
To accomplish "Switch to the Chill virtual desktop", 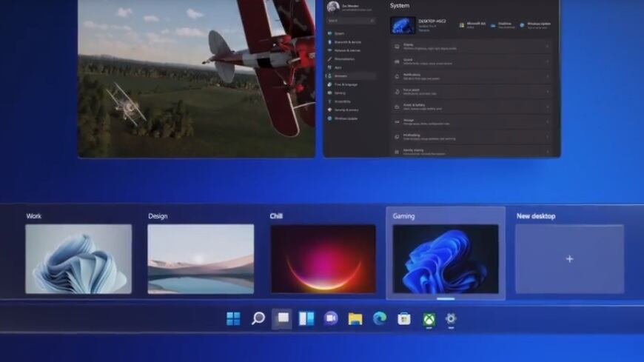I will pyautogui.click(x=323, y=259).
